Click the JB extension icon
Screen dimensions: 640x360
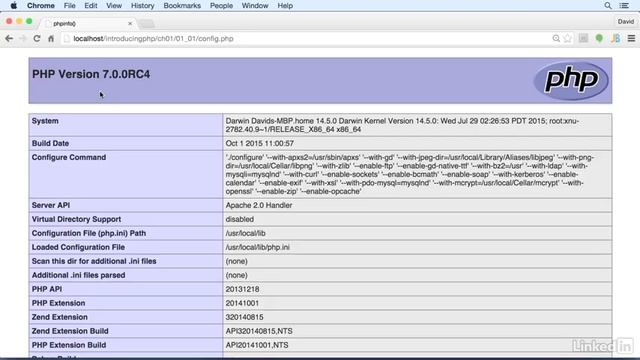tap(616, 38)
